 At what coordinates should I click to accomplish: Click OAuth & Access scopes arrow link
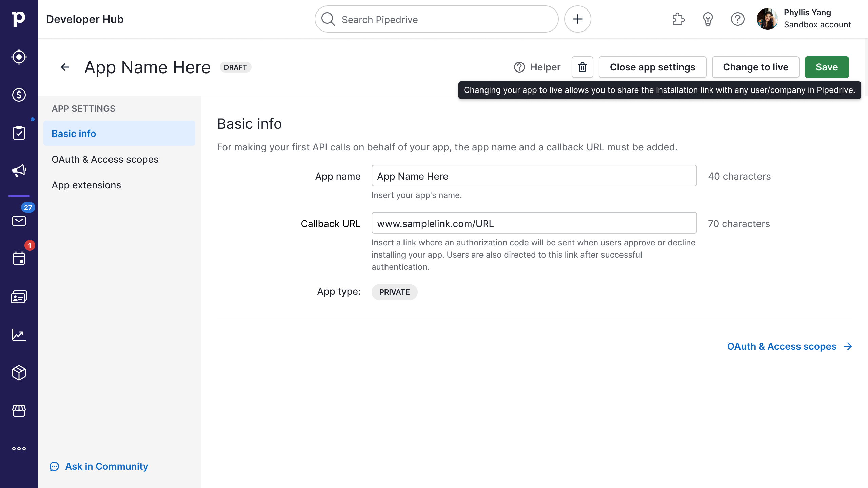[789, 347]
